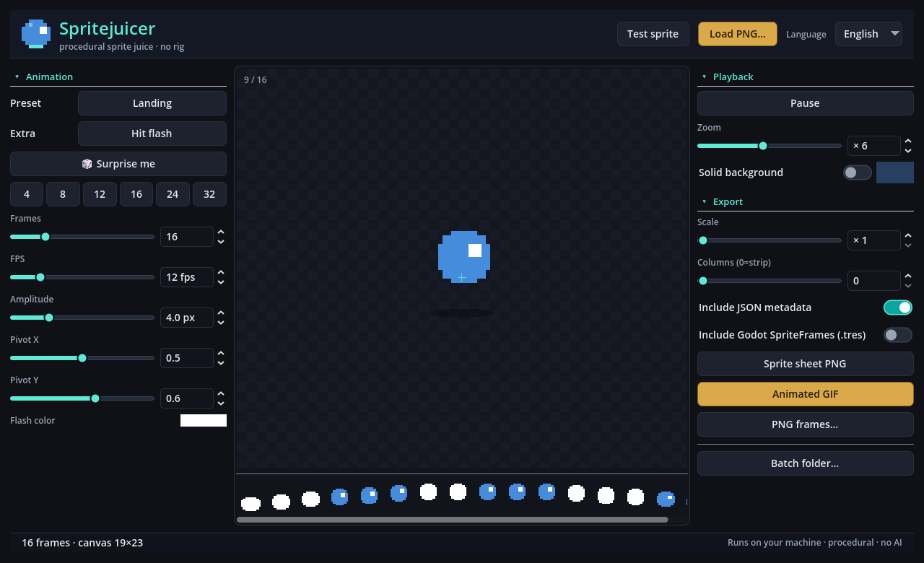Click the Pivot Y field showing 0.6

186,398
